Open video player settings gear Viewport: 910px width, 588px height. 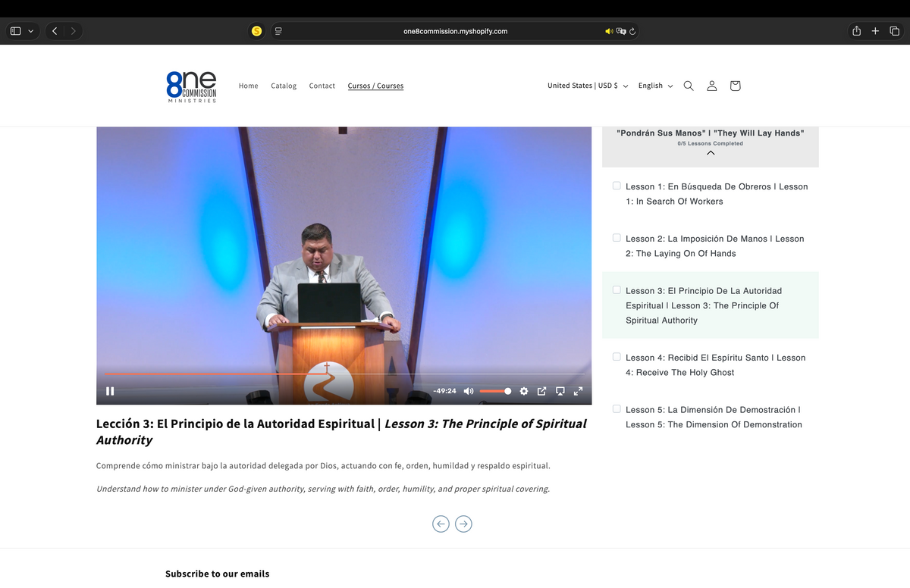[523, 391]
